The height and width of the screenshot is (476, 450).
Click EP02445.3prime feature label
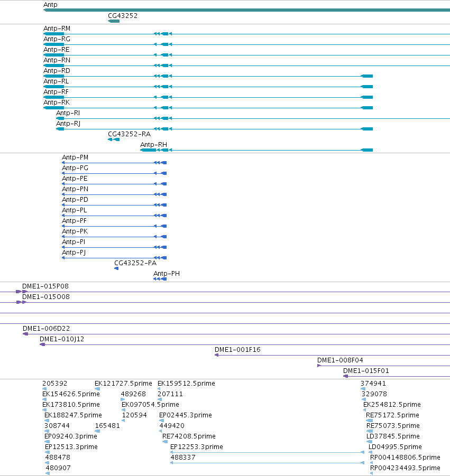coord(186,415)
